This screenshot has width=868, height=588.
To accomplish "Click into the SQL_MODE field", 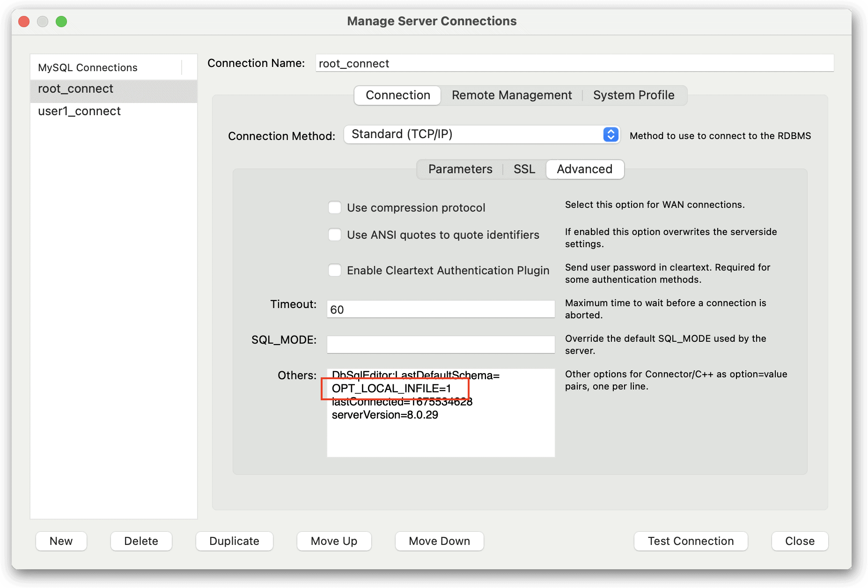I will click(441, 345).
